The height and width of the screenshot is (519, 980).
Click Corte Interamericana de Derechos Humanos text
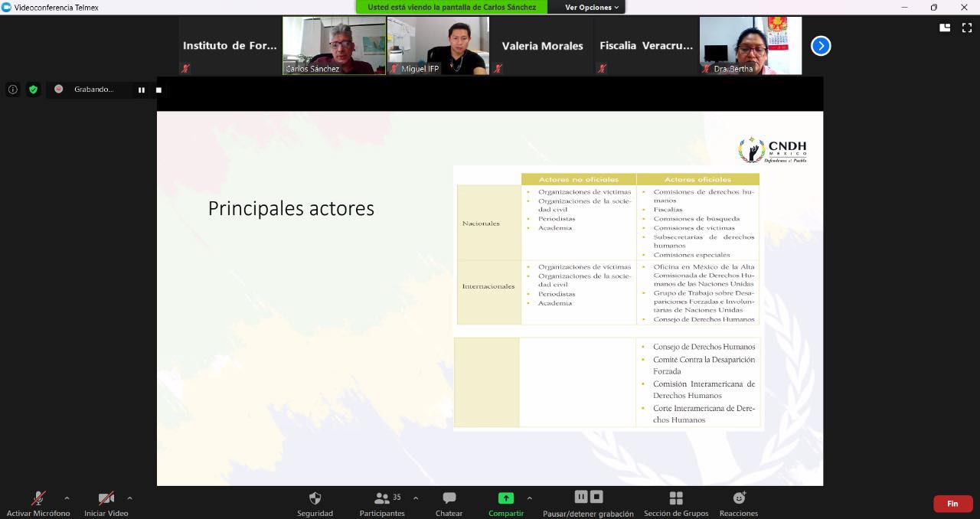[704, 414]
